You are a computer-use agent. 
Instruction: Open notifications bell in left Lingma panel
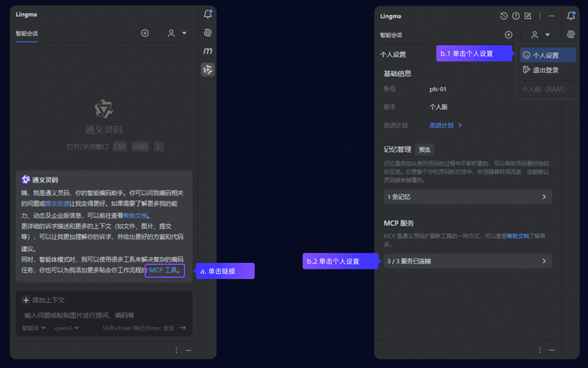tap(207, 15)
